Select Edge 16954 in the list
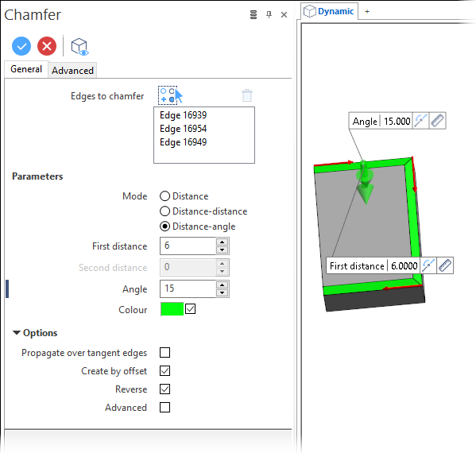 tap(183, 129)
